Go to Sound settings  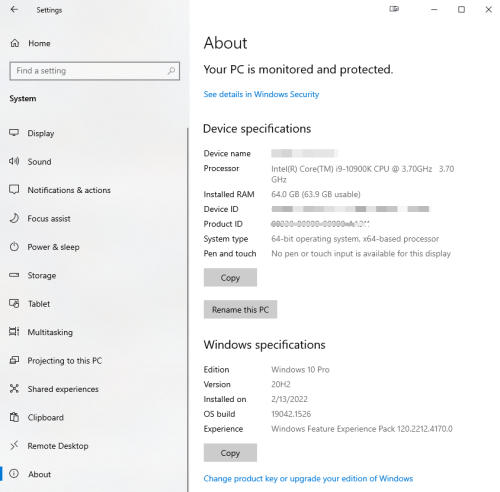coord(39,162)
